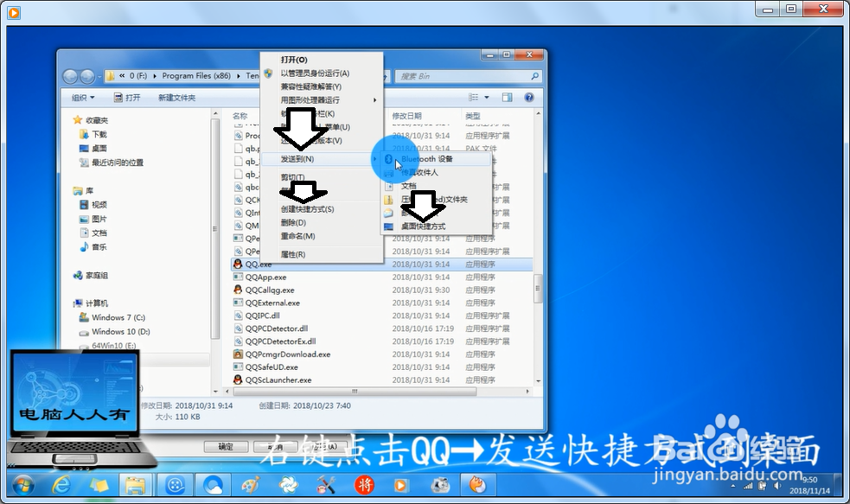Select the QQCallqg.exe file
Viewport: 850px width, 504px height.
[270, 290]
